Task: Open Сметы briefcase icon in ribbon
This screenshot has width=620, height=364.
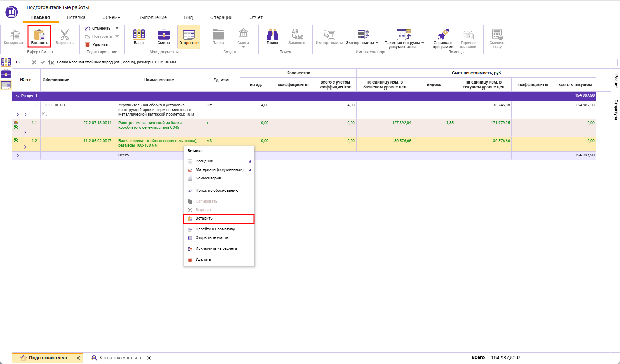Action: [164, 35]
